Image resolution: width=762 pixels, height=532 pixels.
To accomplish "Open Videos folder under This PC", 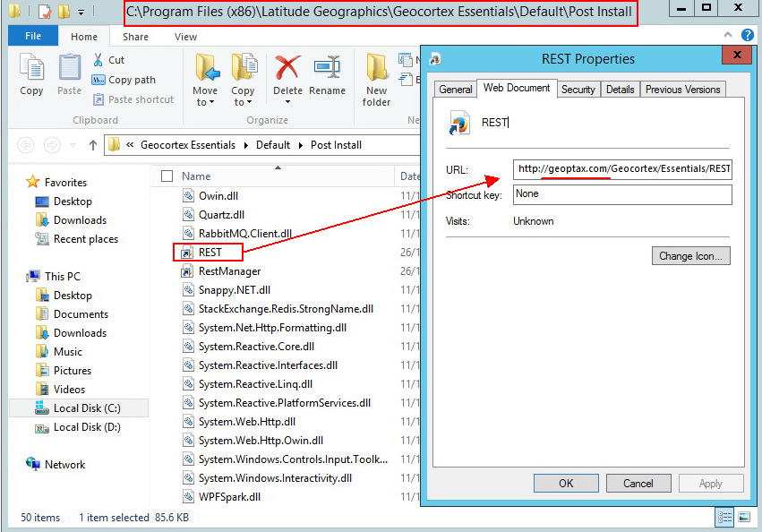I will tap(69, 390).
